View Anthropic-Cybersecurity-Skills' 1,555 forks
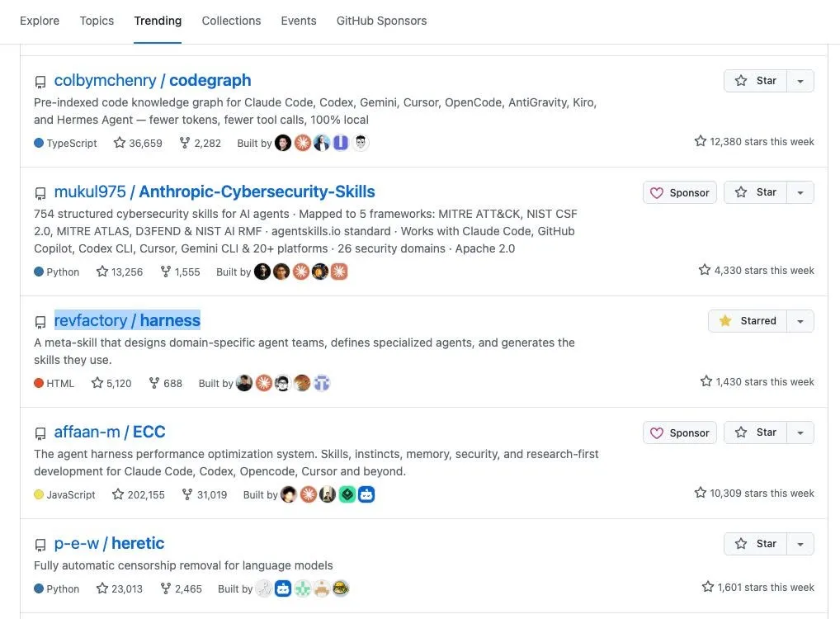The width and height of the screenshot is (840, 619). tap(180, 272)
